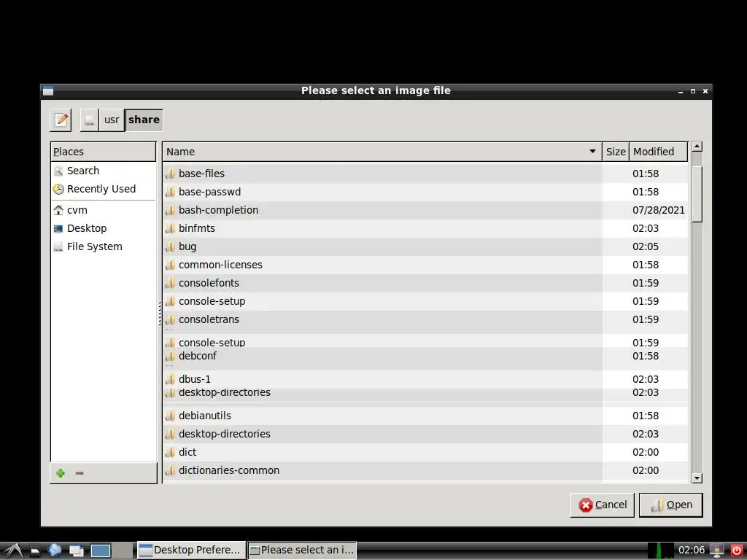Select the consoletrans folder
747x560 pixels.
pos(425,319)
